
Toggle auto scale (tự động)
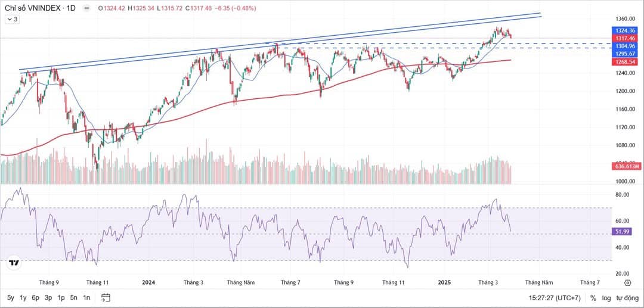(x=627, y=298)
